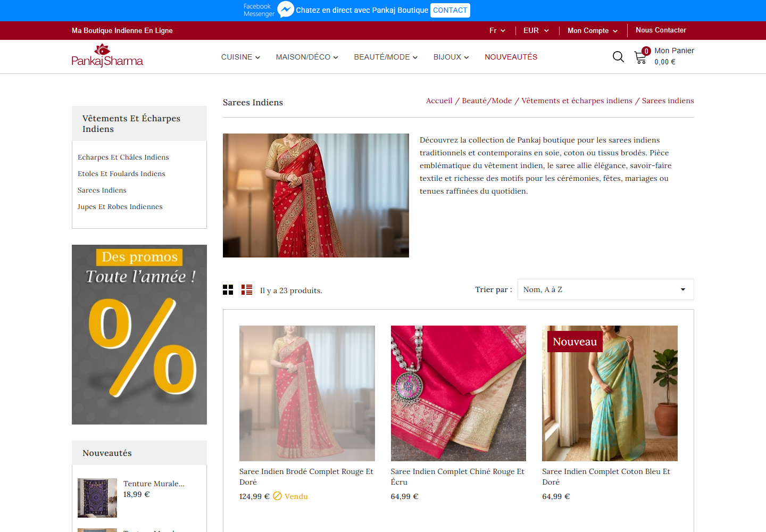Screen dimensions: 766x532
Task: Click Vêtements Et Écharpes Indiens sidebar heading
Action: 131,123
